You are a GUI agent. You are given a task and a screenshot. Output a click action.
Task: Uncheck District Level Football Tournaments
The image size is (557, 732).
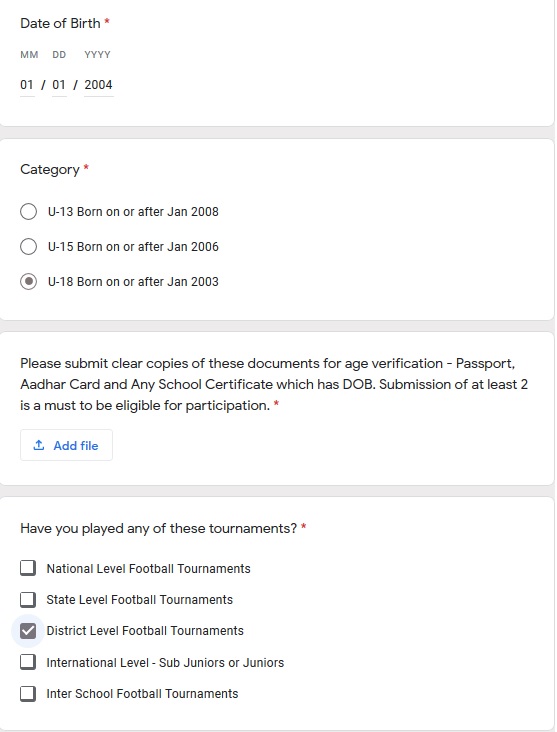[28, 631]
